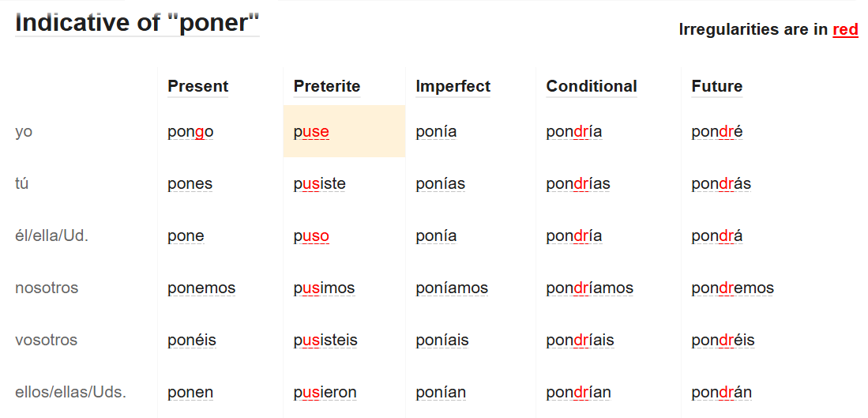
Task: Select the future form 'pondrán'
Action: [721, 393]
